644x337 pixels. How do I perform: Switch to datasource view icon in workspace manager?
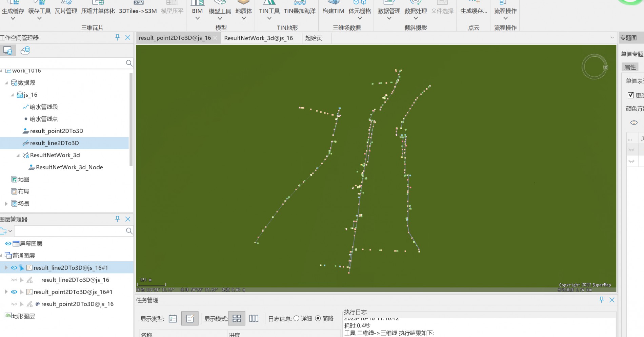point(7,51)
